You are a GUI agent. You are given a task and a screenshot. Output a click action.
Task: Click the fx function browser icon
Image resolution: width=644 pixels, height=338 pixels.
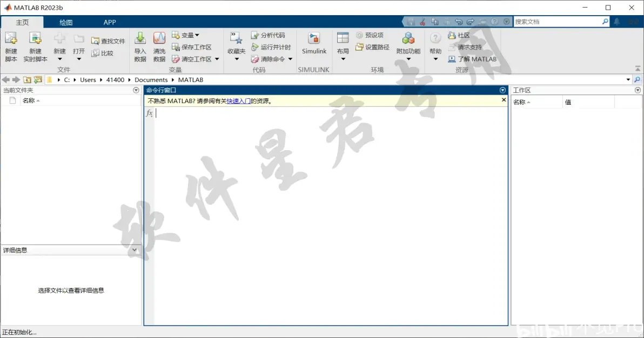[x=149, y=113]
